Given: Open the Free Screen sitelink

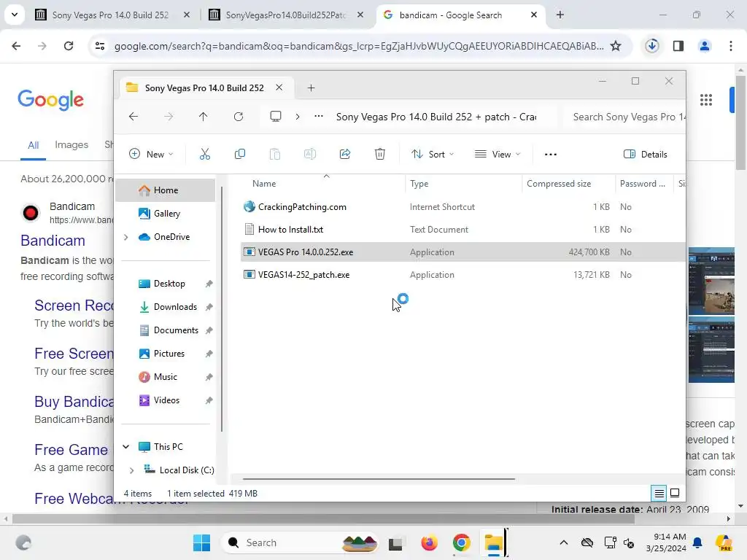Looking at the screenshot, I should click(74, 354).
